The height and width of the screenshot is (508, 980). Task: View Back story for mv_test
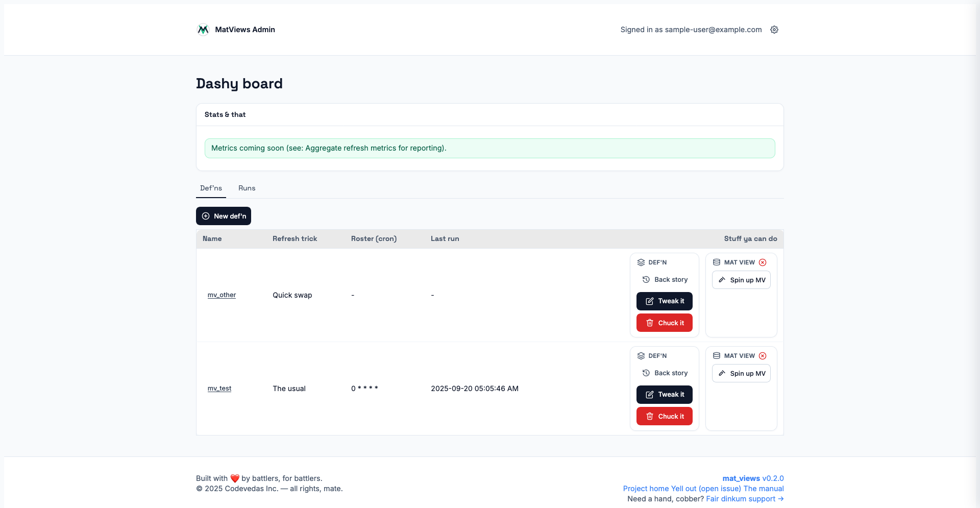(665, 373)
